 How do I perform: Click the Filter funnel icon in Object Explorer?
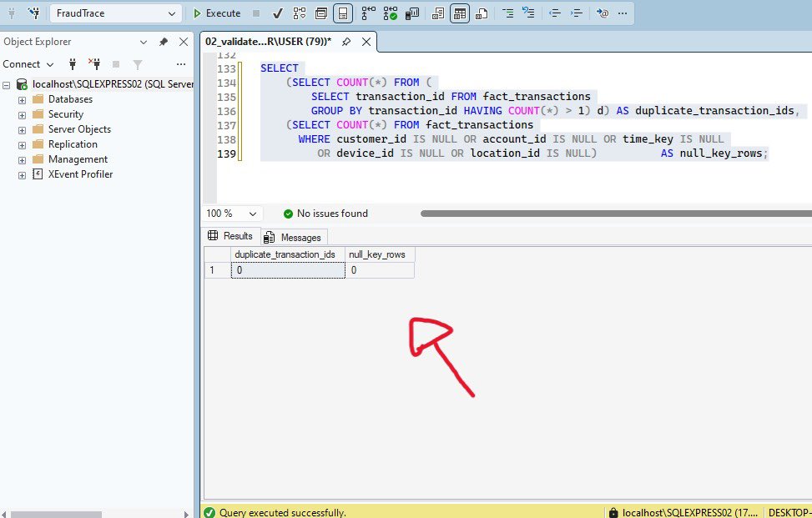pos(137,65)
